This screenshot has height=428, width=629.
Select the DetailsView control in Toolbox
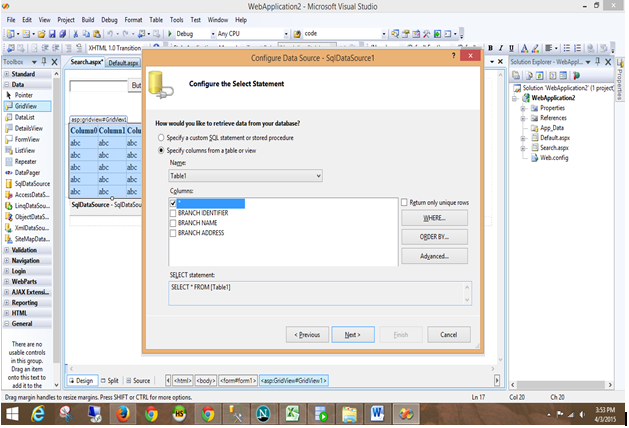pyautogui.click(x=27, y=128)
